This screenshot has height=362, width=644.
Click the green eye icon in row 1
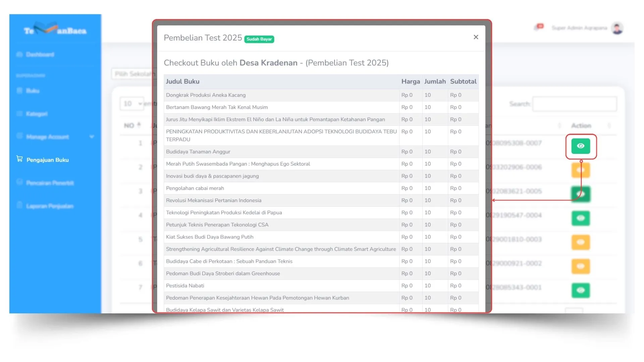(581, 146)
